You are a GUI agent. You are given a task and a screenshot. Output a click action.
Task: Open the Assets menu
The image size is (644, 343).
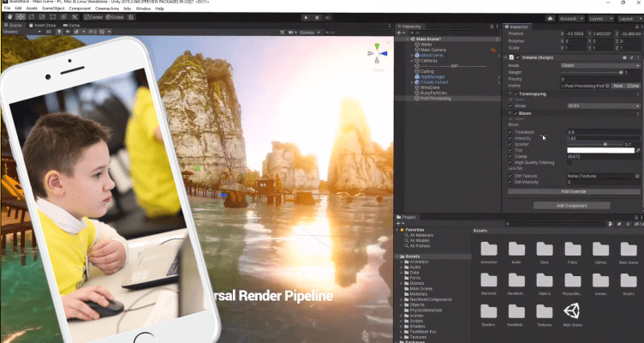(32, 9)
